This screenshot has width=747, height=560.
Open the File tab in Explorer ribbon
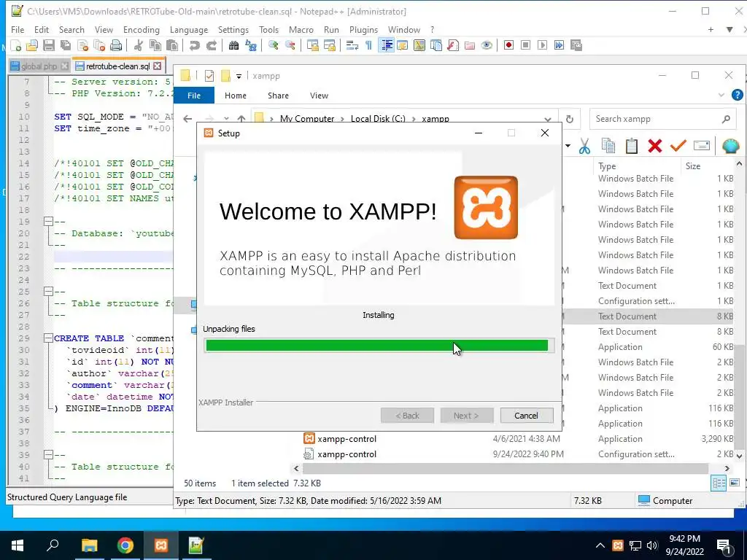coord(194,96)
